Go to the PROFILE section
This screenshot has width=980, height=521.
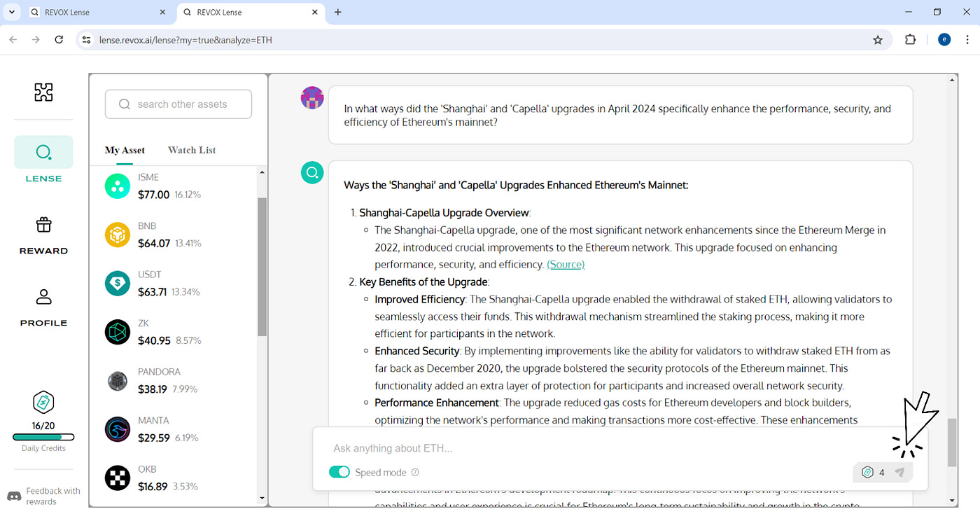point(43,307)
